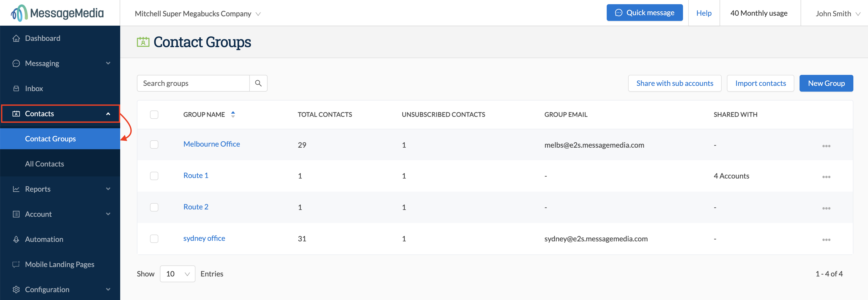Screen dimensions: 868x300
Task: Open more options for Route 1
Action: pyautogui.click(x=826, y=177)
